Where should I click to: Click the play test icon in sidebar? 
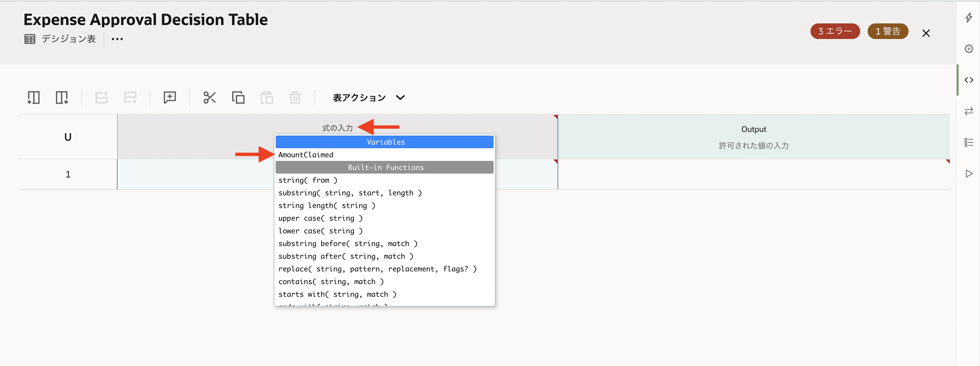pyautogui.click(x=969, y=174)
